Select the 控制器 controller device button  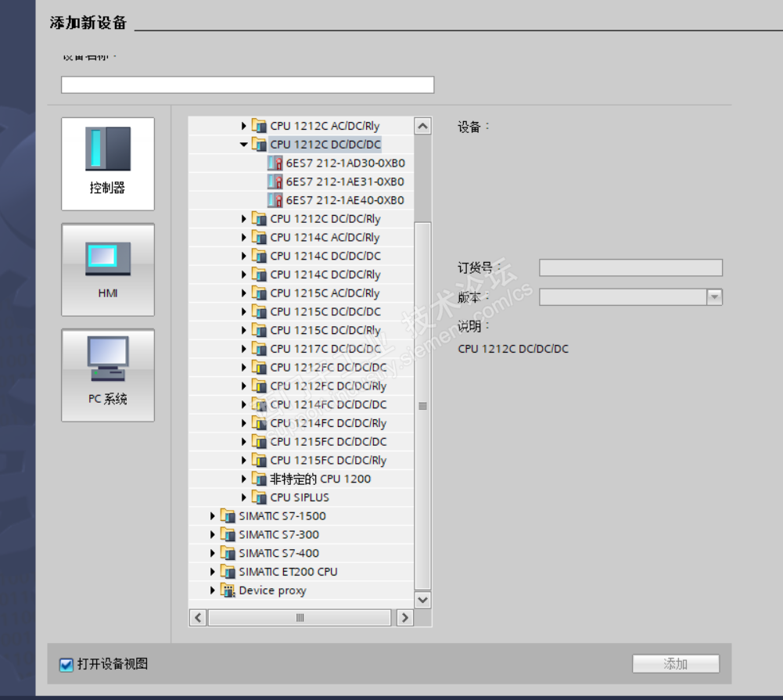click(x=108, y=163)
